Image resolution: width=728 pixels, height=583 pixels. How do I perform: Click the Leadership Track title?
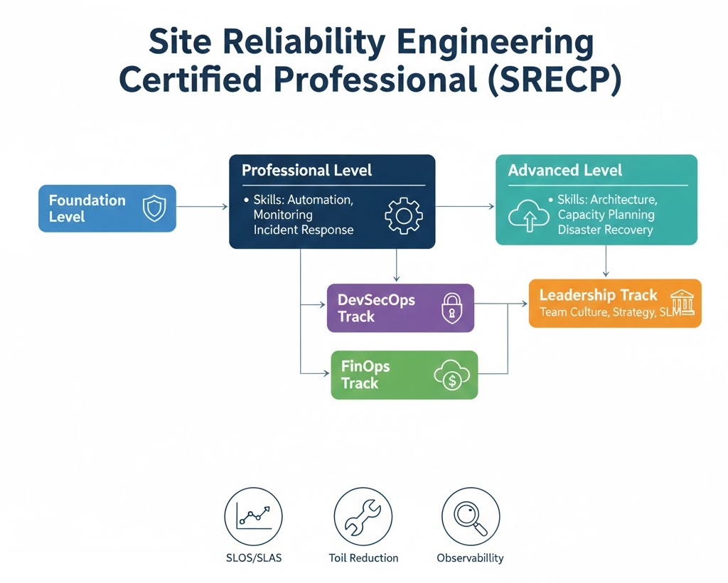(598, 295)
